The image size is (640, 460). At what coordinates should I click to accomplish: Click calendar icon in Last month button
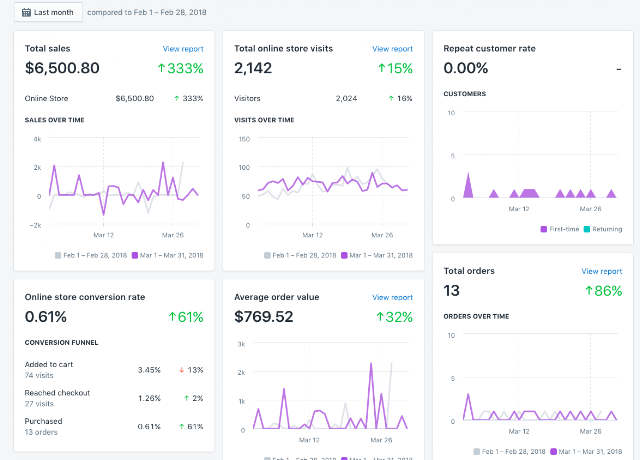point(26,13)
